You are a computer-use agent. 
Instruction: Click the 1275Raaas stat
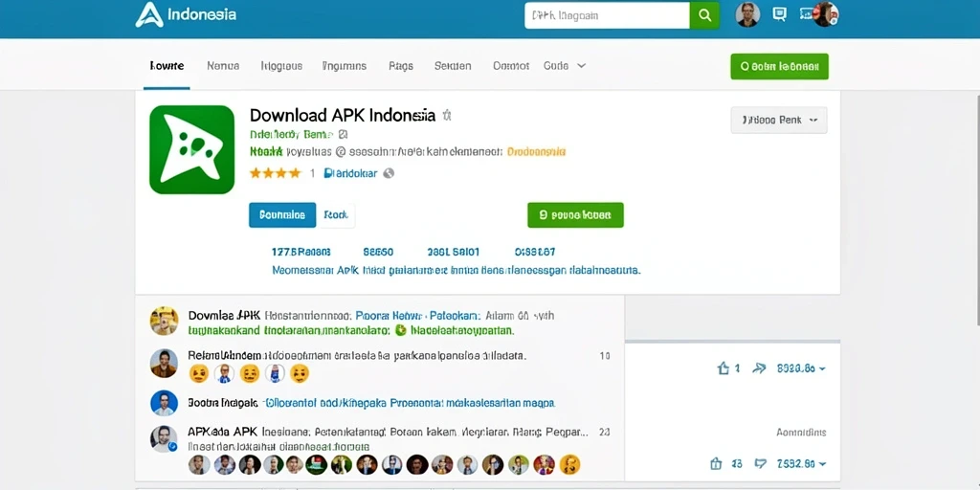pos(301,252)
